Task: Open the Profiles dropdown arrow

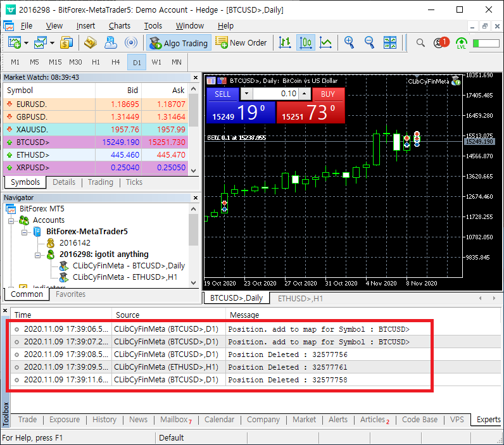Action: click(x=52, y=43)
